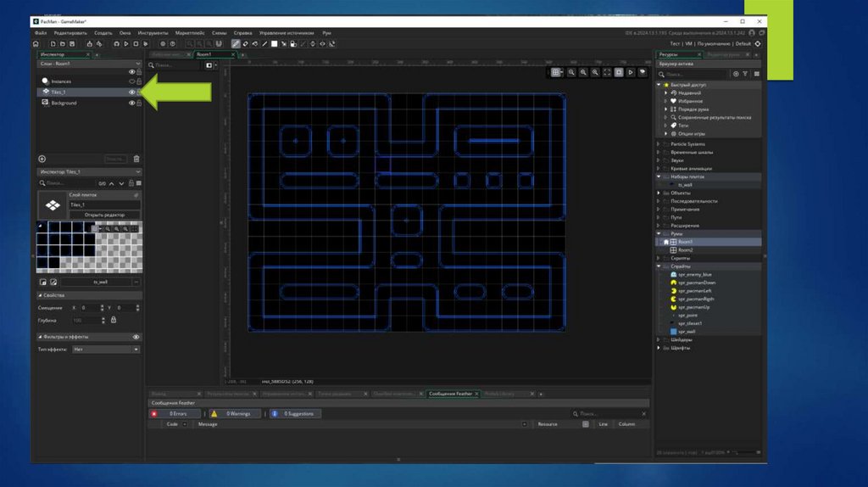Screen dimensions: 868x487
Task: Select Room2 in the asset browser
Action: tap(685, 250)
